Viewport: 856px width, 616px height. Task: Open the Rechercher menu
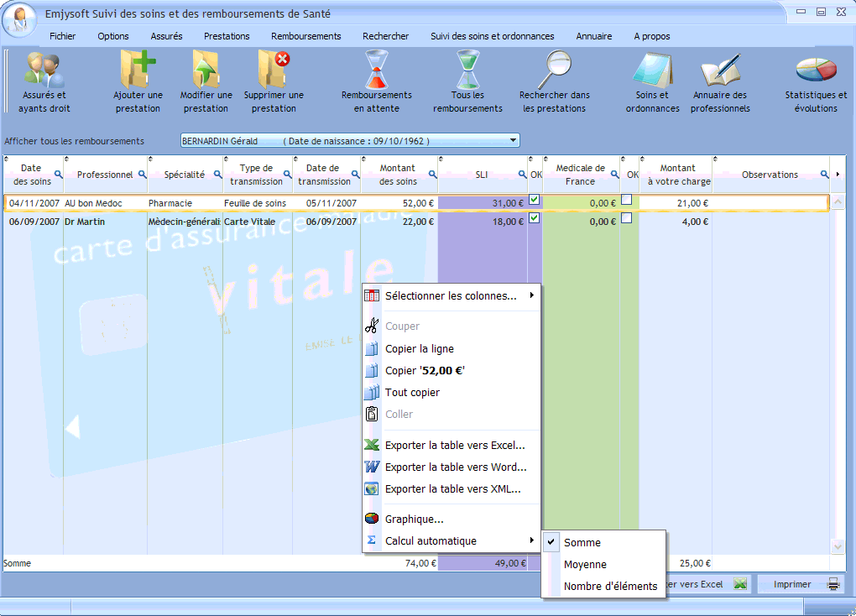pyautogui.click(x=385, y=36)
